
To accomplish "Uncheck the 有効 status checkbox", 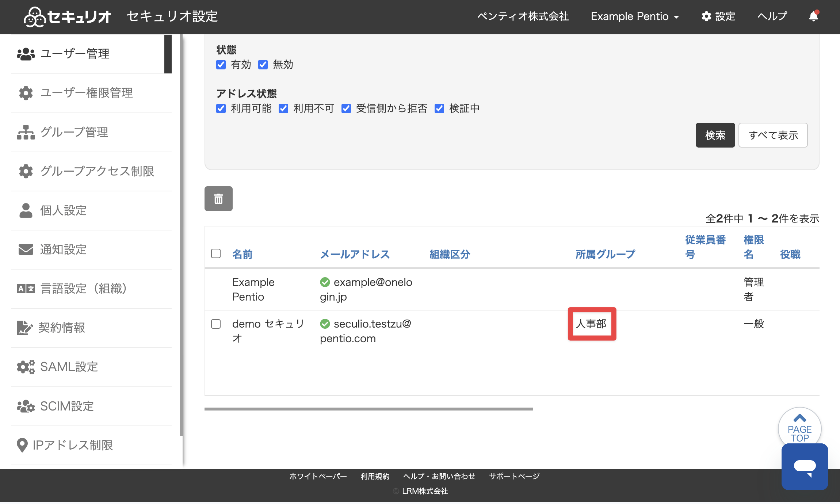I will [x=221, y=65].
